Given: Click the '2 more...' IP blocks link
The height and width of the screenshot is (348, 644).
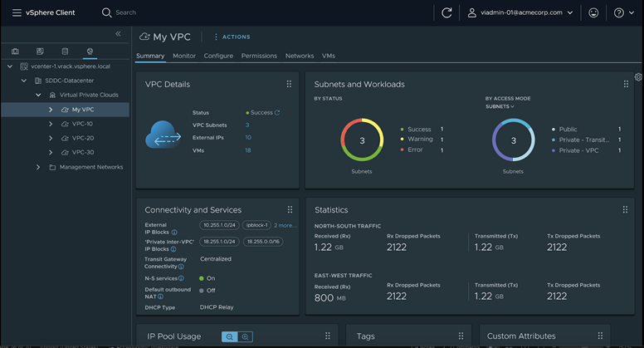Looking at the screenshot, I should [285, 225].
